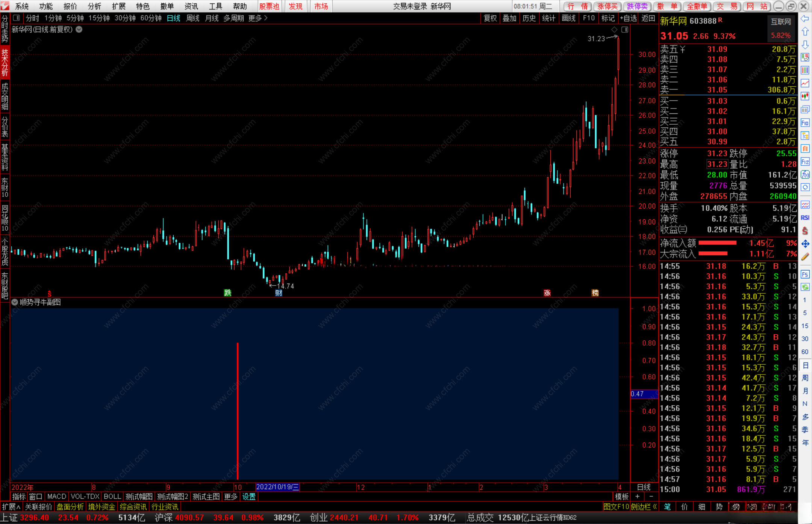Toggle the left panel layout button beside 分时
Viewport: 812px width, 524px height.
click(x=16, y=18)
